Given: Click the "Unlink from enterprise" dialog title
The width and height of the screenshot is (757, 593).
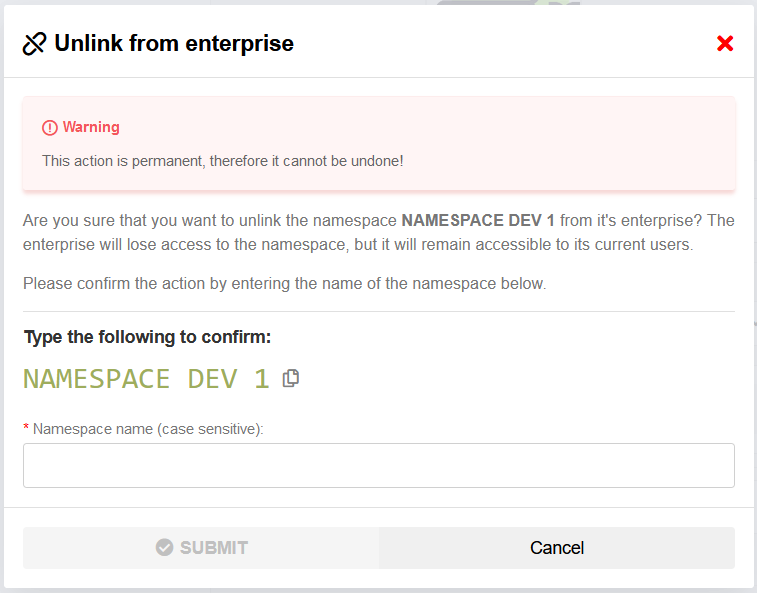Looking at the screenshot, I should [174, 44].
